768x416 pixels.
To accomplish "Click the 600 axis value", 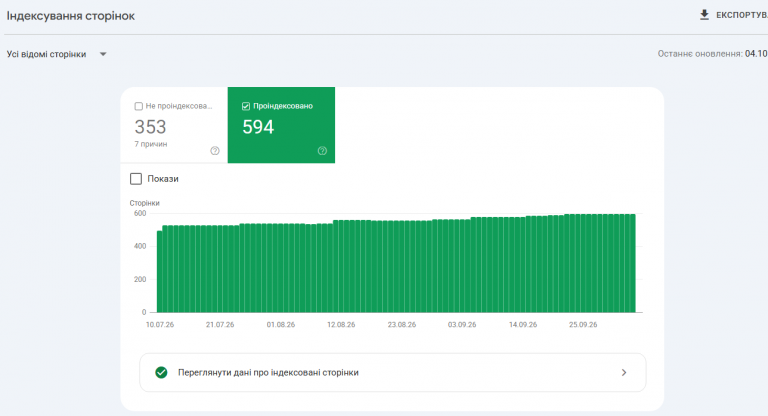I will point(140,213).
